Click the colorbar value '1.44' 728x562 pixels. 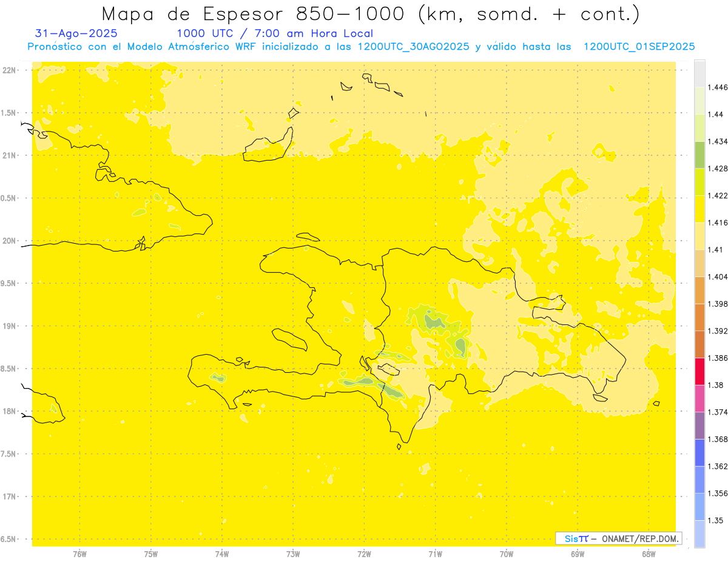(716, 114)
